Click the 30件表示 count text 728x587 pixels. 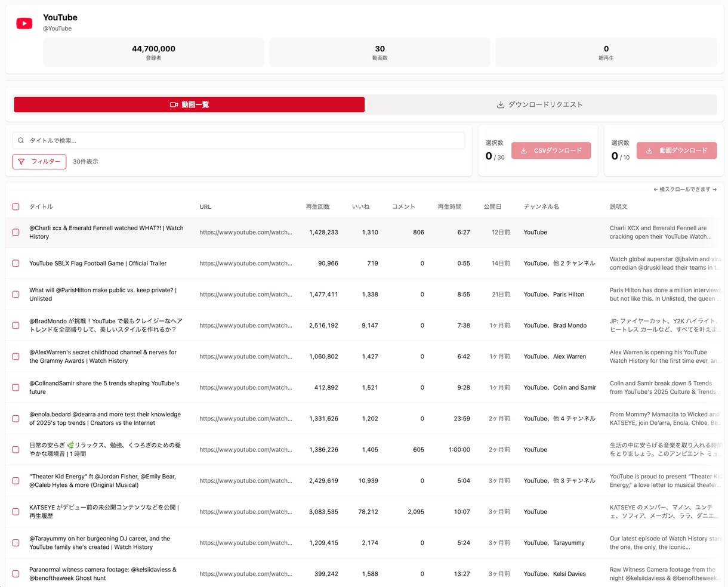pos(85,162)
